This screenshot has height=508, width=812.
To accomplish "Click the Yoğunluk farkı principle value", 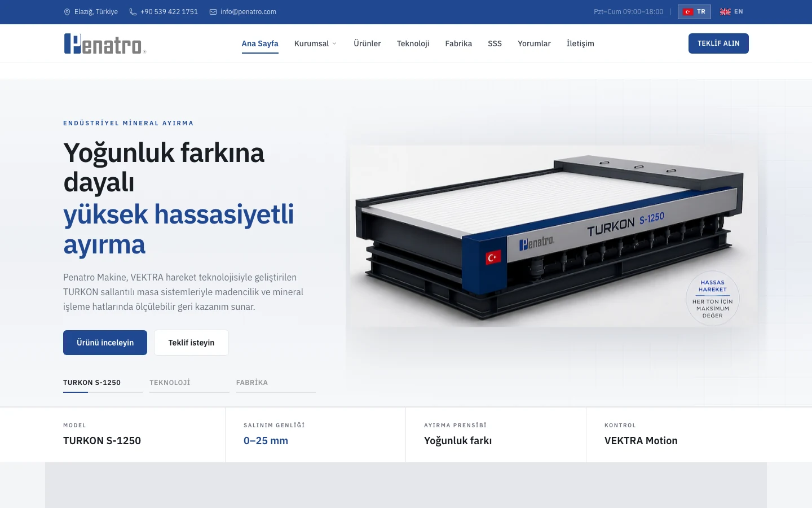I will 458,441.
